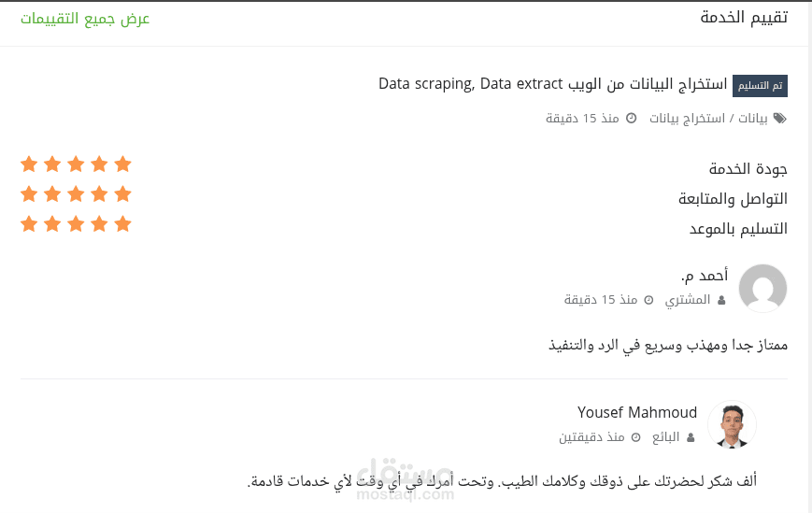Click Yousef Mahmoud's profile photo
Screen dimensions: 812x513
point(732,425)
